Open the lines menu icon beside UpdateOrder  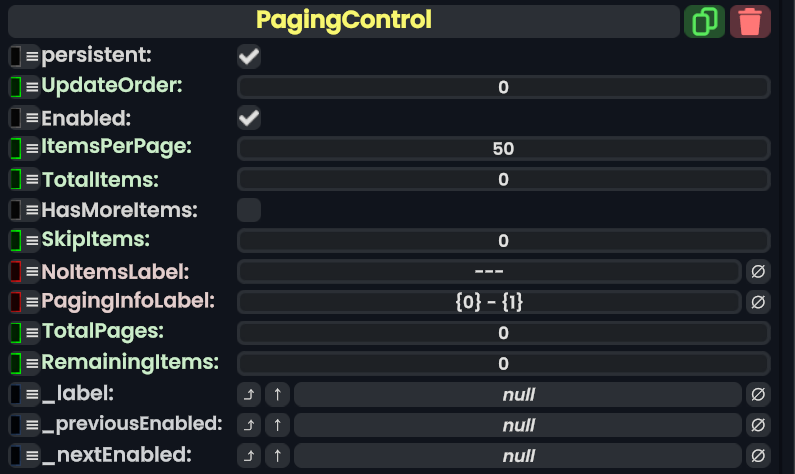[32, 87]
